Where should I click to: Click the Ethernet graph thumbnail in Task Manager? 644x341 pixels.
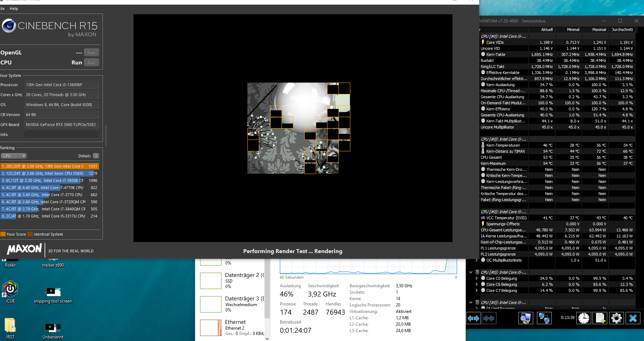point(211,328)
